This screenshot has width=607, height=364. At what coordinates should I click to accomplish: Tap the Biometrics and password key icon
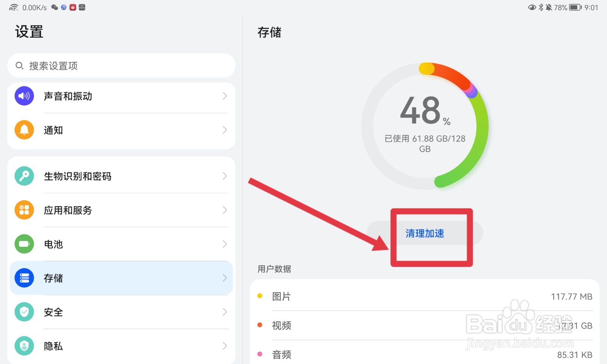[24, 176]
